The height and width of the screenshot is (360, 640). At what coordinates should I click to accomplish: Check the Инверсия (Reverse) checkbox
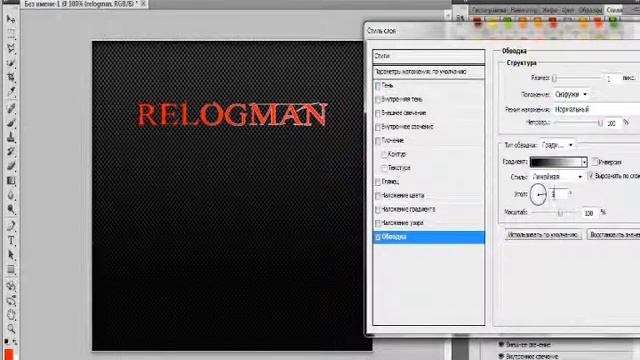[x=595, y=162]
